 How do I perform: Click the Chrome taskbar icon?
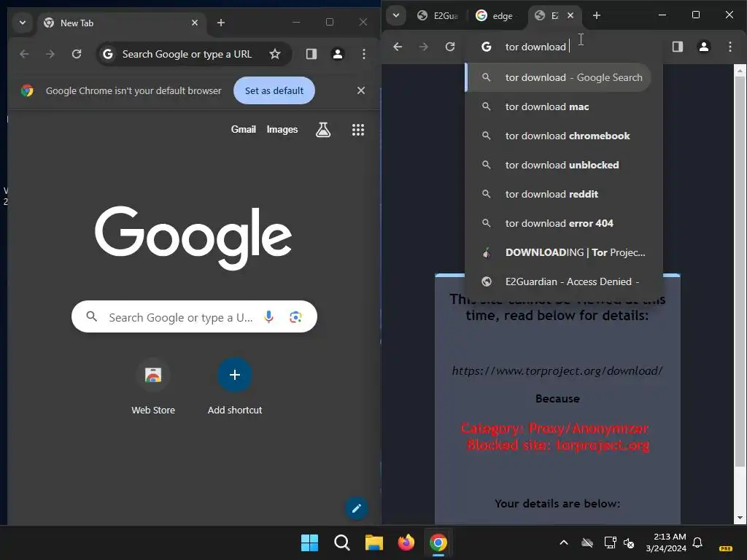[x=438, y=542]
